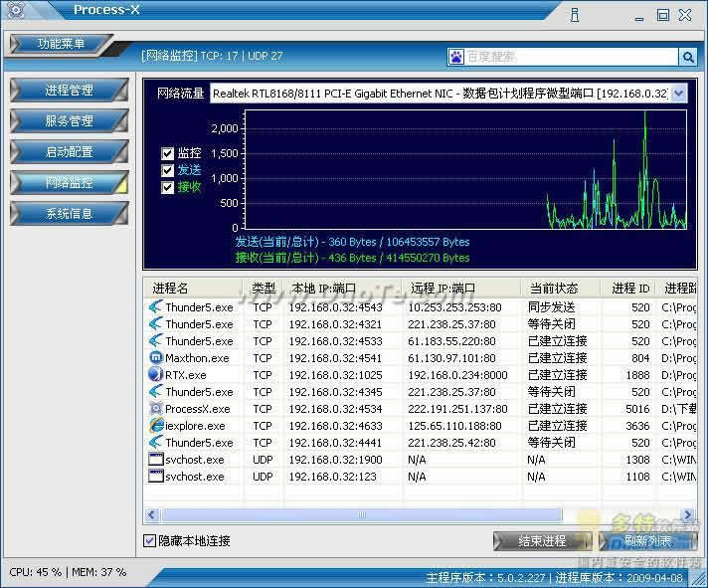Viewport: 708px width, 588px height.
Task: Click the scrollbar right arrow
Action: click(688, 514)
